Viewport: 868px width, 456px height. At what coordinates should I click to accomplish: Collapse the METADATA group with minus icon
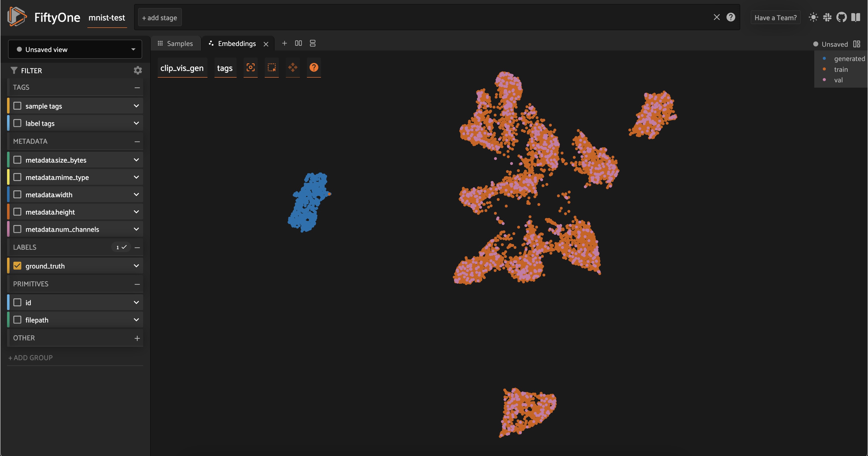(137, 141)
